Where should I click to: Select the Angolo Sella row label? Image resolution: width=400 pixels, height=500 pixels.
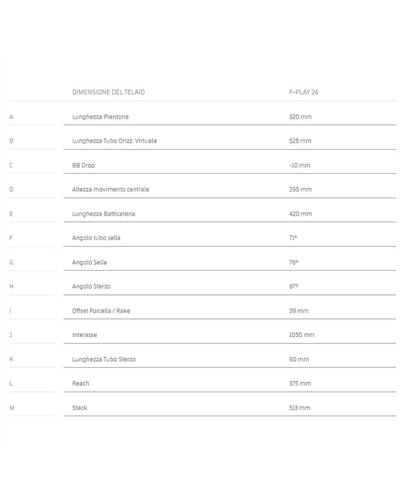tap(89, 262)
